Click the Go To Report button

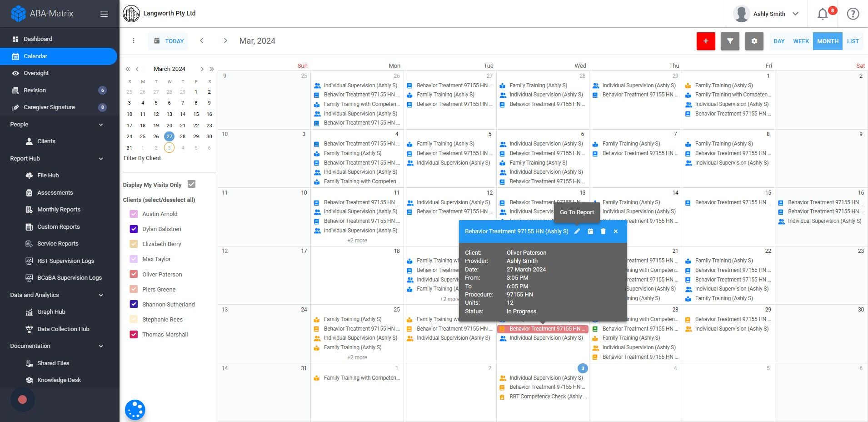click(x=576, y=212)
